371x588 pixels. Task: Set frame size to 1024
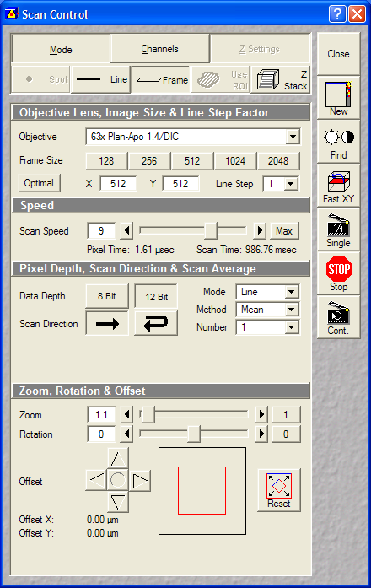235,161
